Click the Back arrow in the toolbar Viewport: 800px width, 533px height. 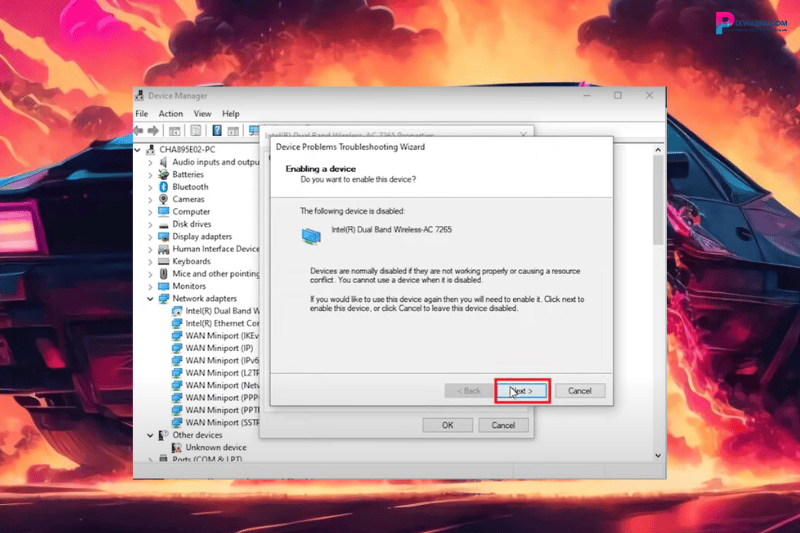(141, 131)
